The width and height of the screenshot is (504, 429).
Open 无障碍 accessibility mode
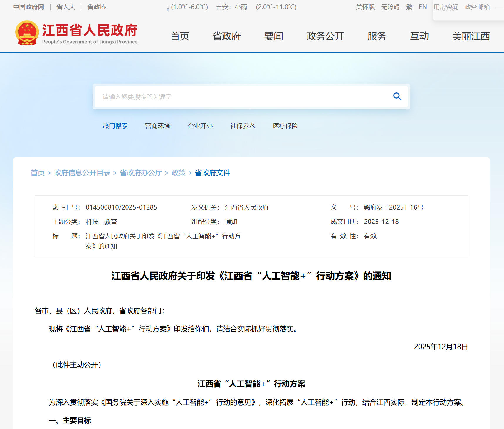[x=390, y=7]
